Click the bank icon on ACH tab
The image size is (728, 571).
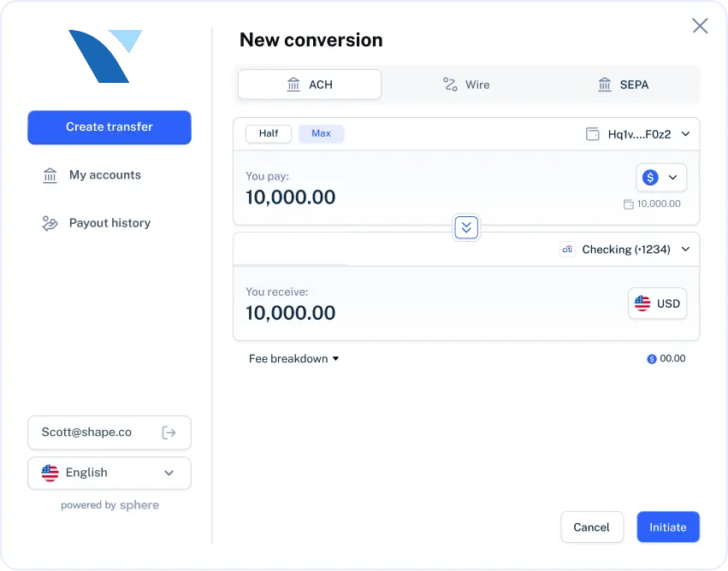click(x=293, y=85)
